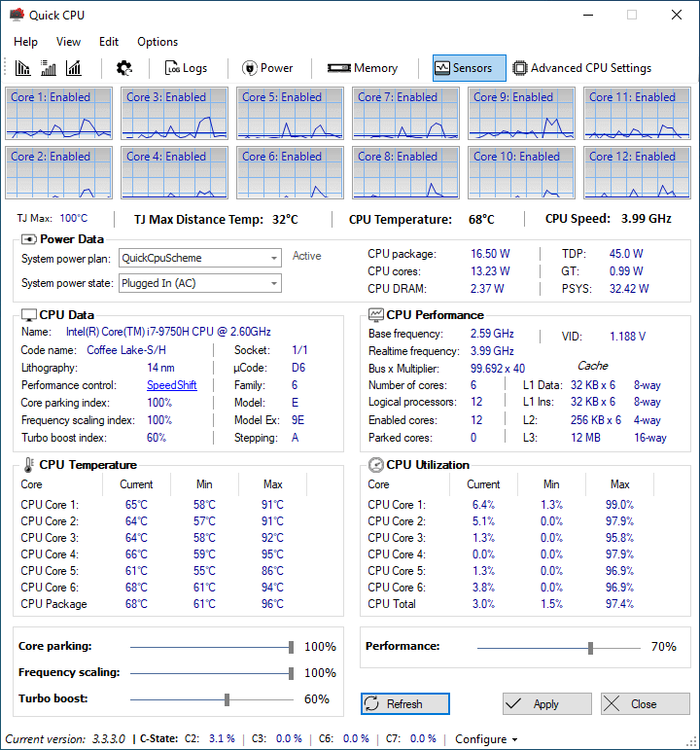Click the CPU name Intel i7-9750H text
The height and width of the screenshot is (750, 700).
(168, 332)
